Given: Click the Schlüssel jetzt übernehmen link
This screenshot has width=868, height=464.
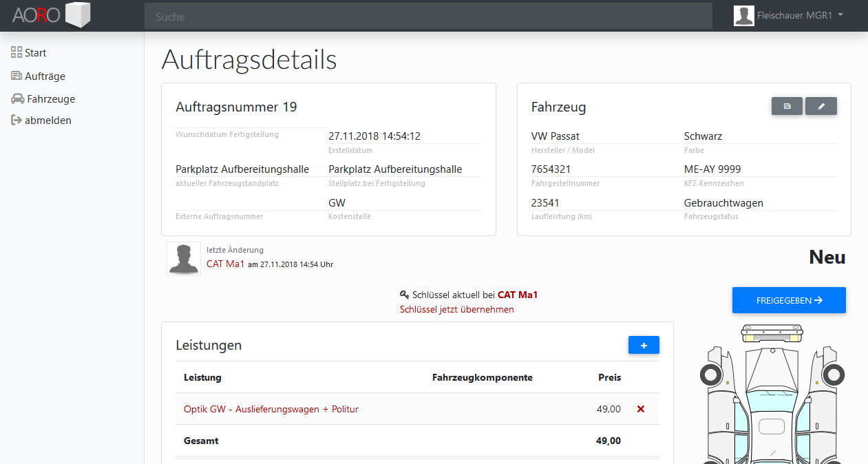Looking at the screenshot, I should [x=457, y=309].
